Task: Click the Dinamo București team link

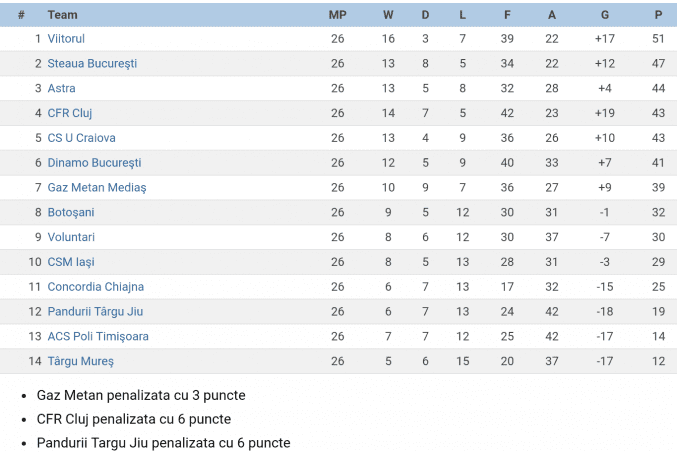Action: coord(94,162)
